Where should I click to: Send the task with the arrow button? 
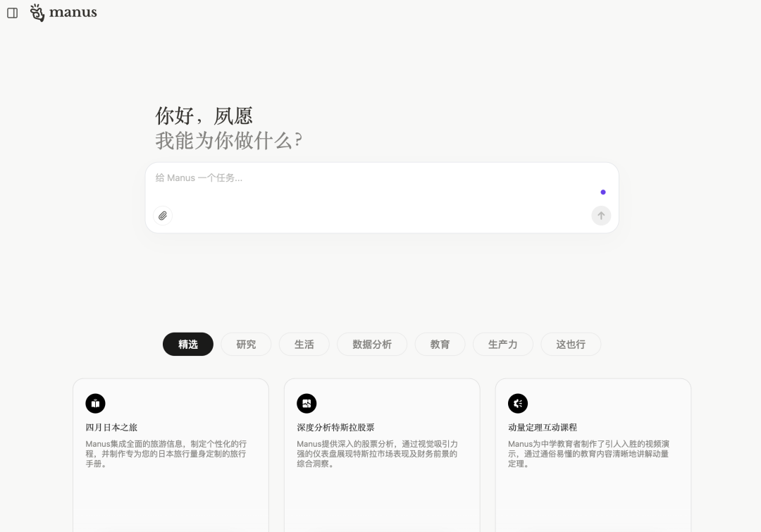(x=601, y=216)
